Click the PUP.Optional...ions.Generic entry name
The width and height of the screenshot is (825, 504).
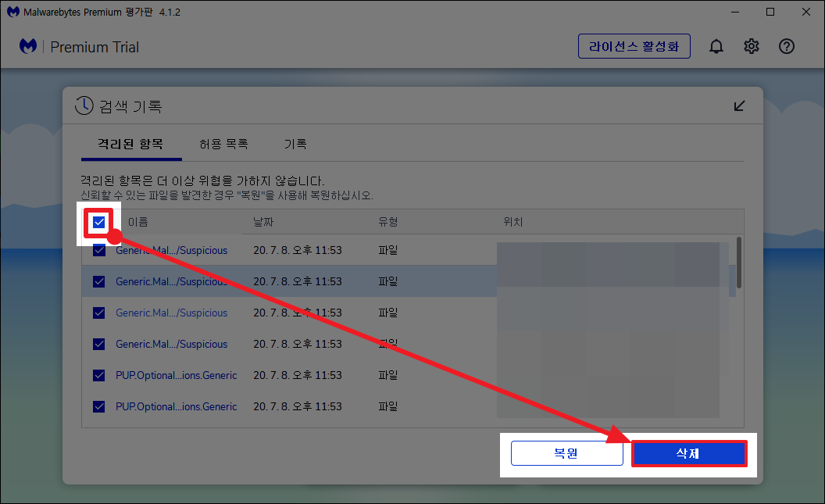[177, 375]
